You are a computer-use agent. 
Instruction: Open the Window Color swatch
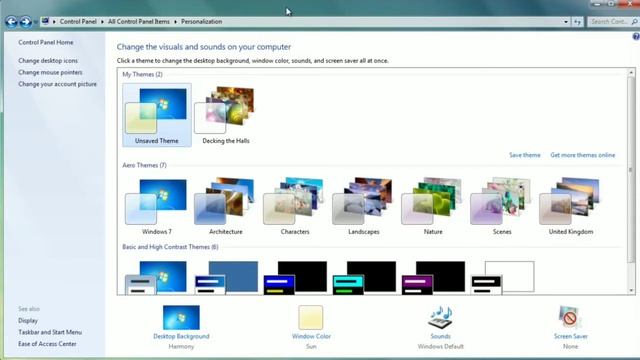(x=311, y=318)
